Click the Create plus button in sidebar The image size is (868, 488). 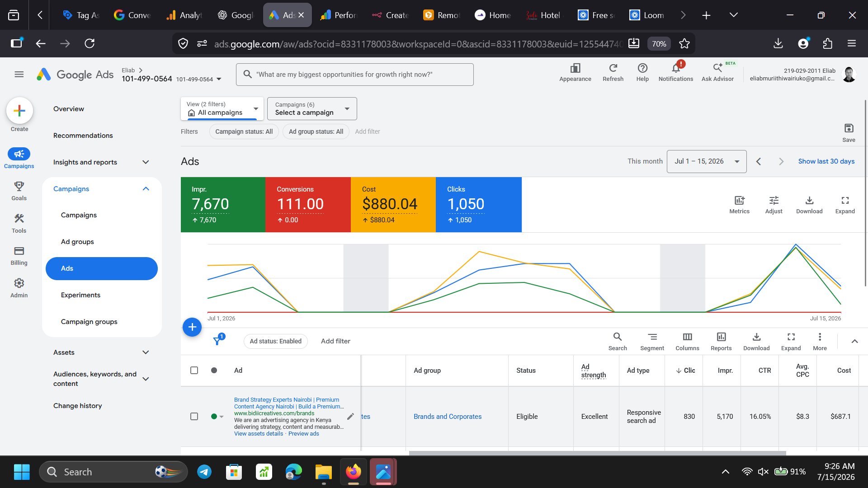(19, 111)
